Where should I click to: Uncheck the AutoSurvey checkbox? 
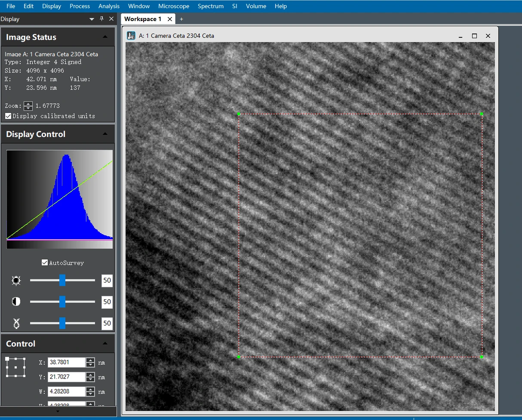tap(45, 262)
